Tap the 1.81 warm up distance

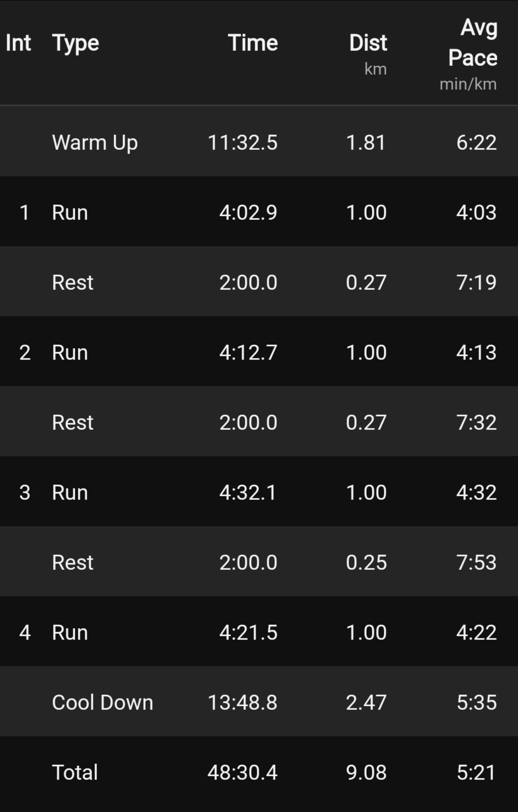tap(366, 142)
